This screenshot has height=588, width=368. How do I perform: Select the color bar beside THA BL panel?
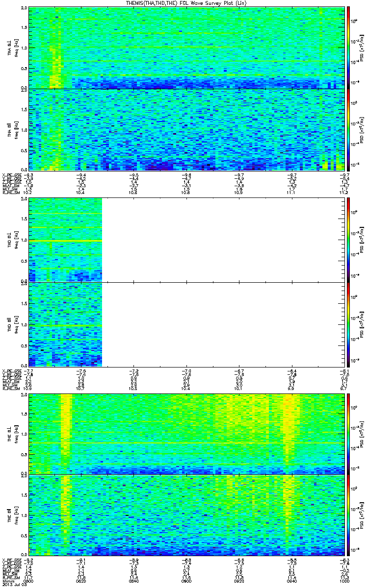[x=349, y=48]
